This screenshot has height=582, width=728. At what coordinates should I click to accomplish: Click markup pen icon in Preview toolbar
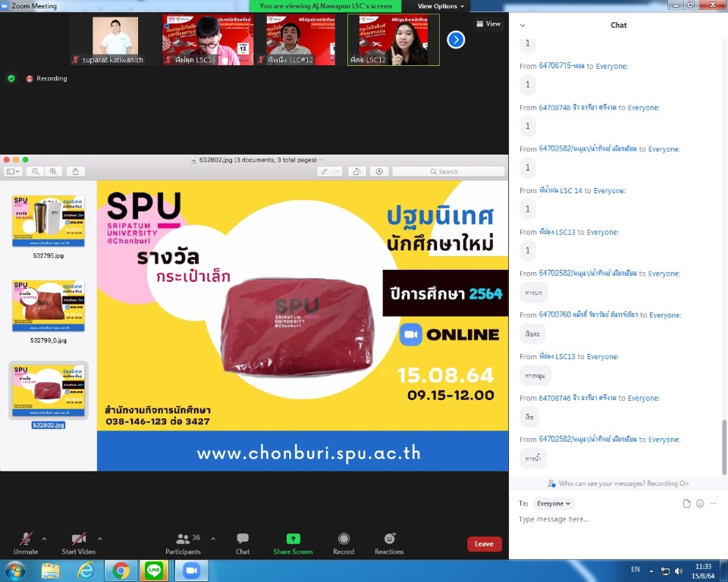325,172
